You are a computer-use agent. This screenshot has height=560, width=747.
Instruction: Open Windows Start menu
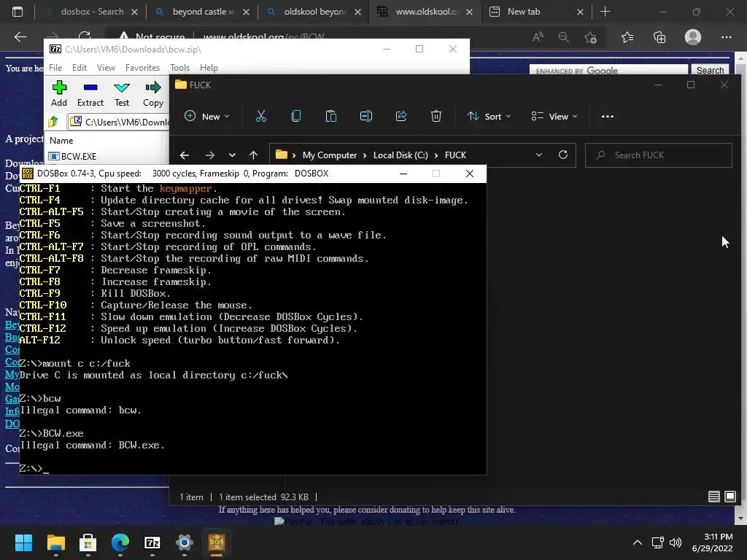23,542
